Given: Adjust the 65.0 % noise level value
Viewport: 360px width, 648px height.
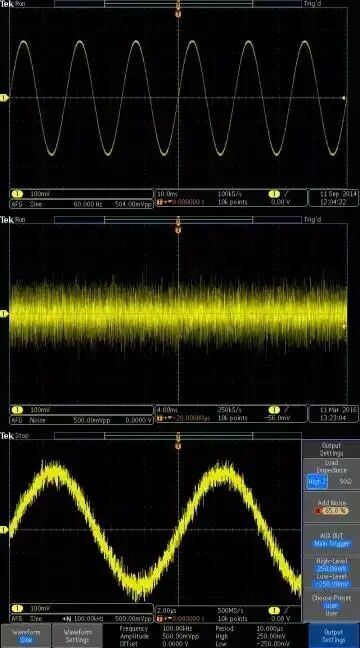Looking at the screenshot, I should pos(335,511).
